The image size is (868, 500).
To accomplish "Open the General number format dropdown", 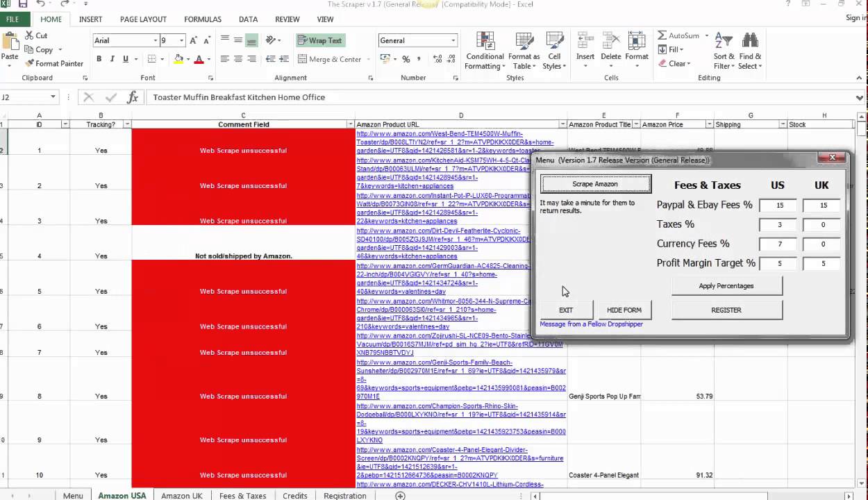I will [453, 40].
